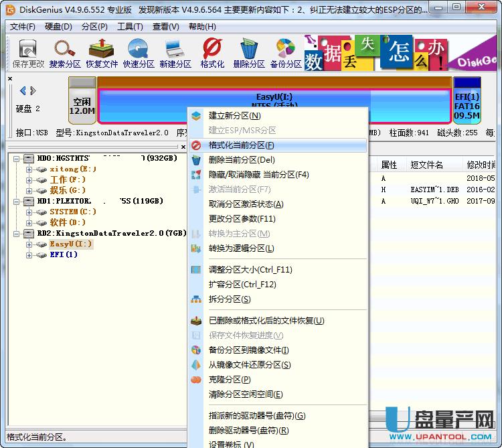Expand the SYSTEM(C:) partition node

click(x=29, y=212)
